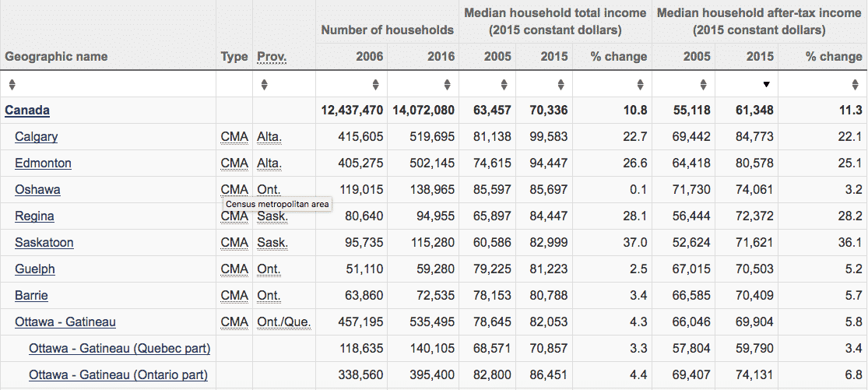Click Ont./Que. abbreviation for Ottawa - Gatineau

284,322
